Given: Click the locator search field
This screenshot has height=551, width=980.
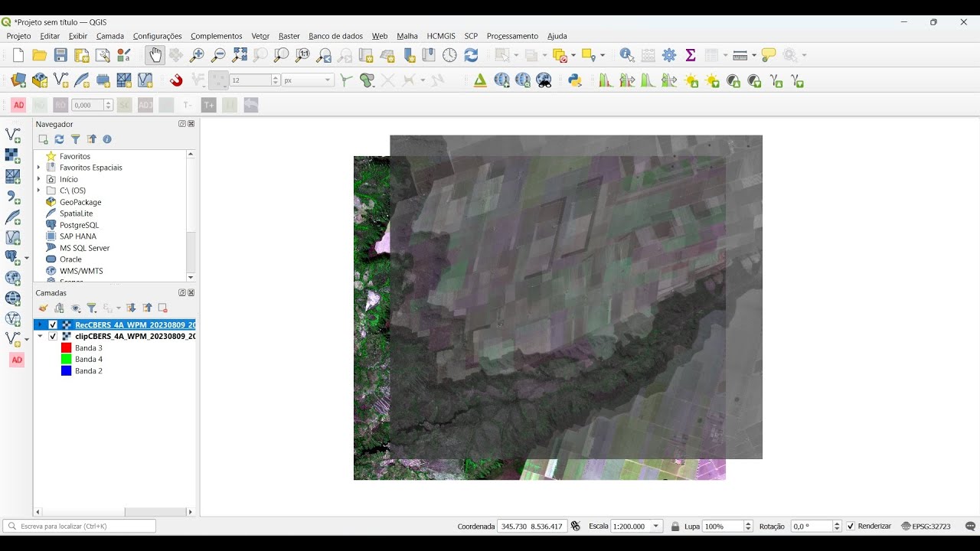Looking at the screenshot, I should pos(80,527).
